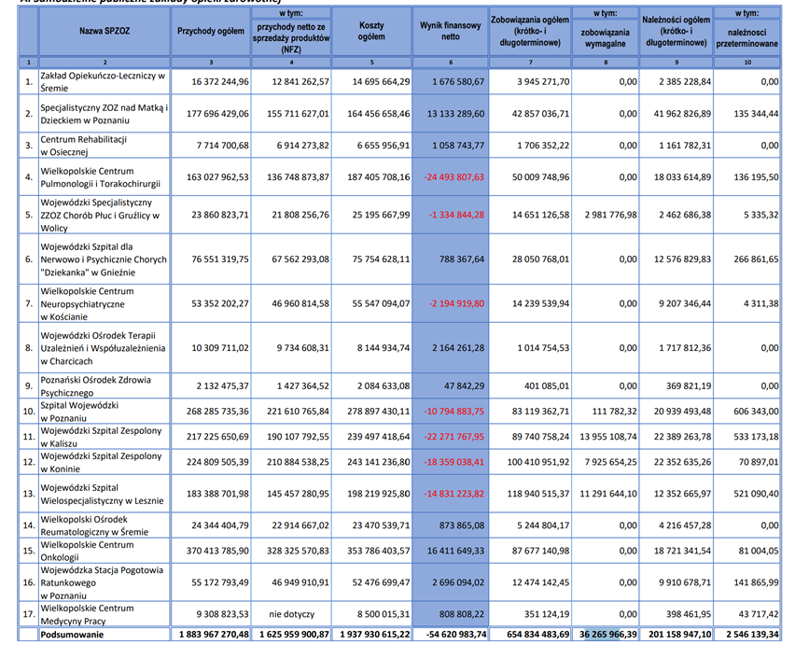Screen dimensions: 809x672
Task: Click the red value -24 493 807,63
Action: (454, 177)
